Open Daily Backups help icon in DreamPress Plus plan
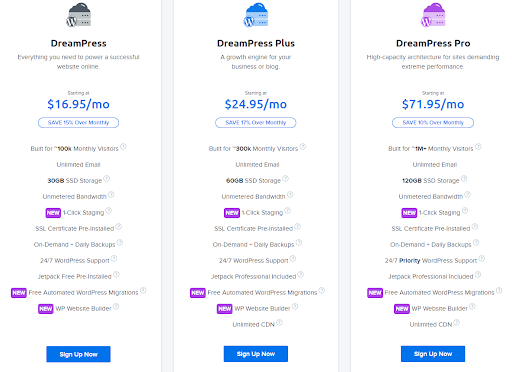This screenshot has height=372, width=512. tap(299, 243)
